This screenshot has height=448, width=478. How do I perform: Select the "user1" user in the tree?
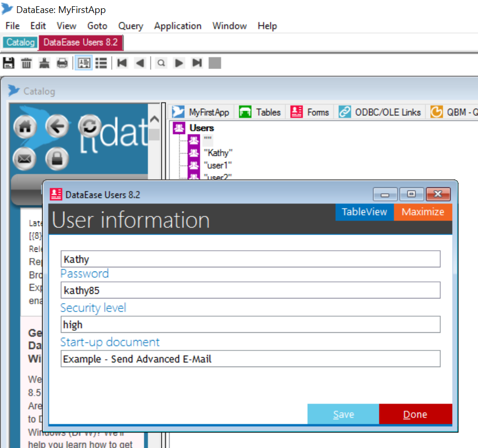[x=217, y=165]
